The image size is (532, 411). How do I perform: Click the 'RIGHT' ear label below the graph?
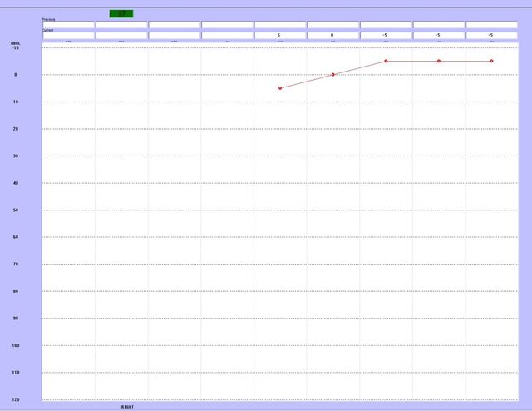(127, 407)
